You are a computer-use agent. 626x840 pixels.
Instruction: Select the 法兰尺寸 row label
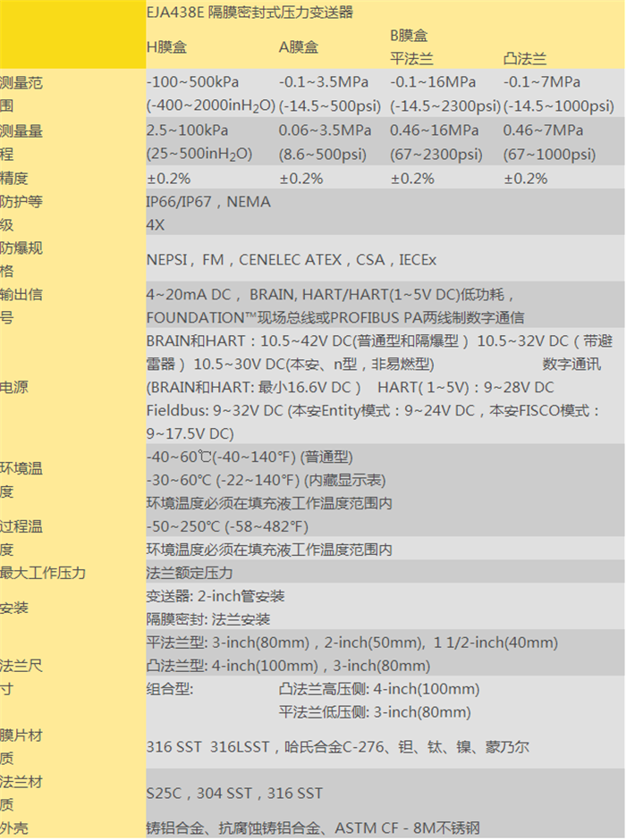point(21,677)
